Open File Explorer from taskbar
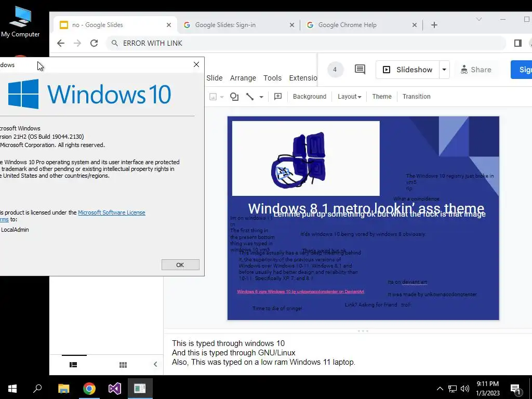The width and height of the screenshot is (532, 399). pyautogui.click(x=63, y=389)
